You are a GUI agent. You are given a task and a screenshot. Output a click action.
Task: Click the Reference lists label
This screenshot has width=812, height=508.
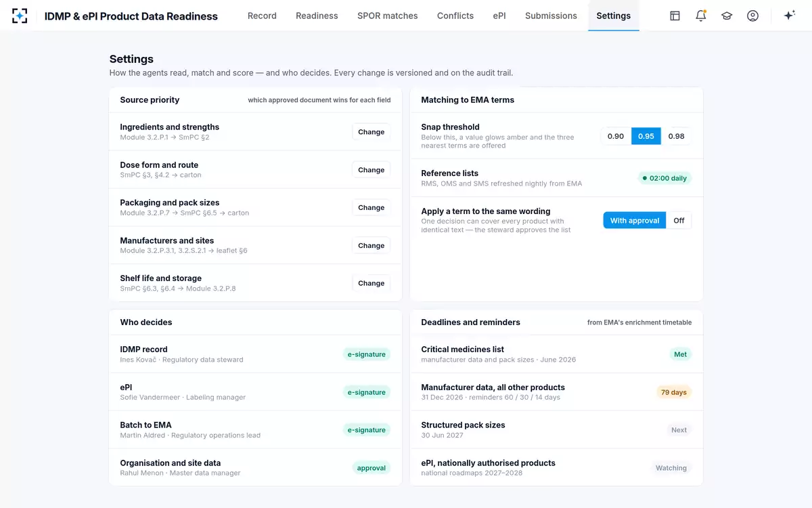449,173
